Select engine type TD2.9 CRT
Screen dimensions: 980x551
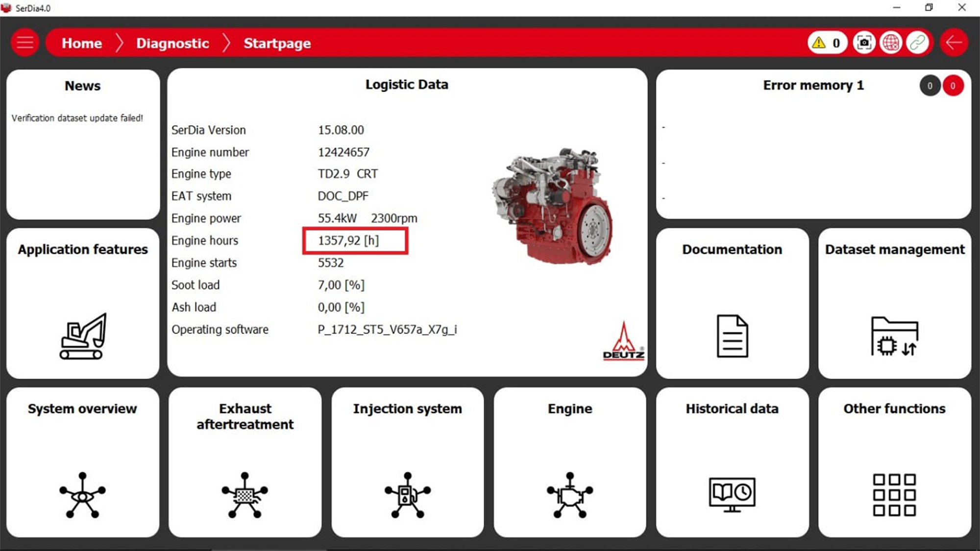348,174
